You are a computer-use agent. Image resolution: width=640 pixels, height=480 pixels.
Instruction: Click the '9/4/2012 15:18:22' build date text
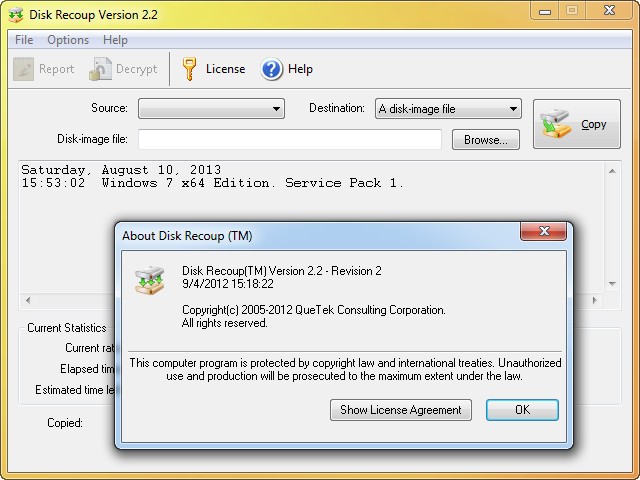[228, 284]
